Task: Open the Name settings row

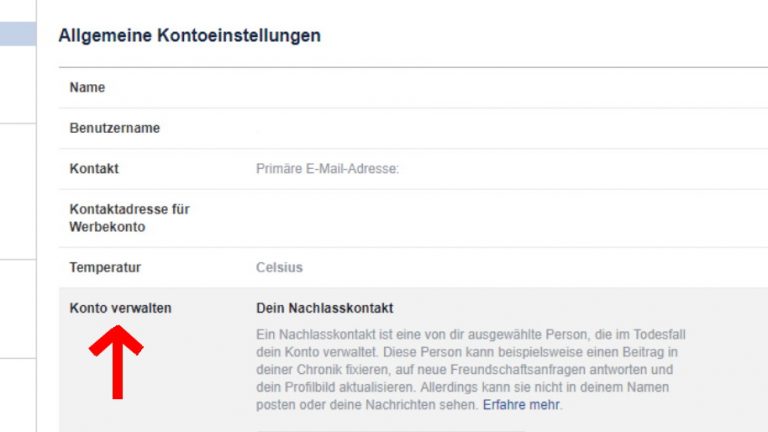Action: click(88, 88)
